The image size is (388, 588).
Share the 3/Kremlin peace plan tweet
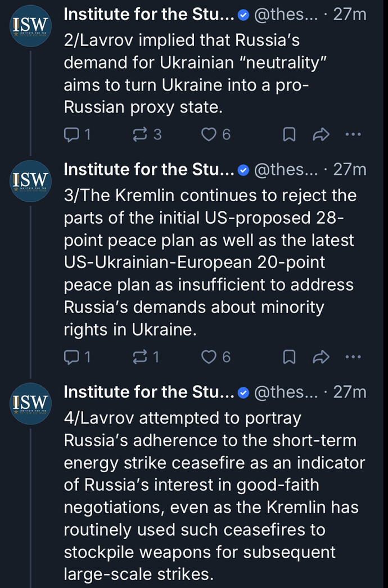(x=321, y=357)
